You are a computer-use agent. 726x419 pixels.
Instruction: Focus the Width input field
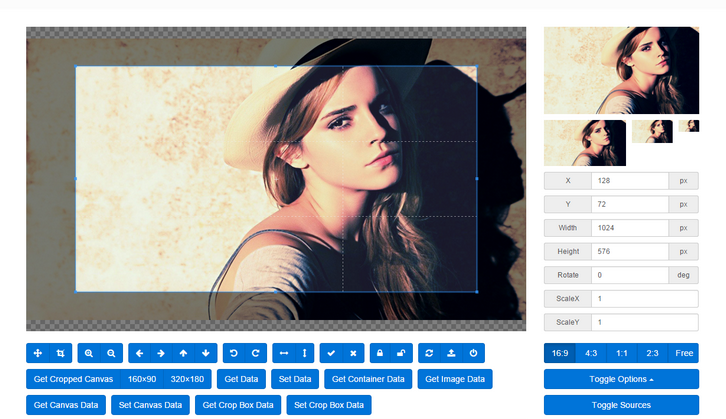[630, 228]
